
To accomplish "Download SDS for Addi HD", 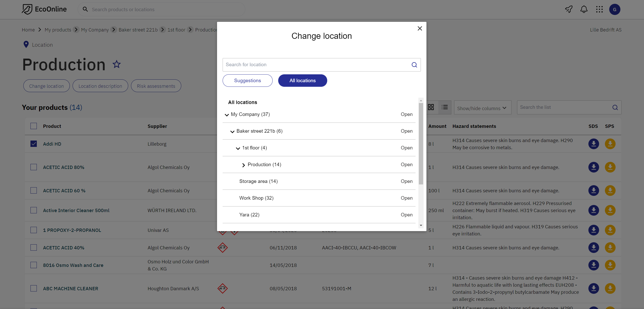I will point(593,144).
